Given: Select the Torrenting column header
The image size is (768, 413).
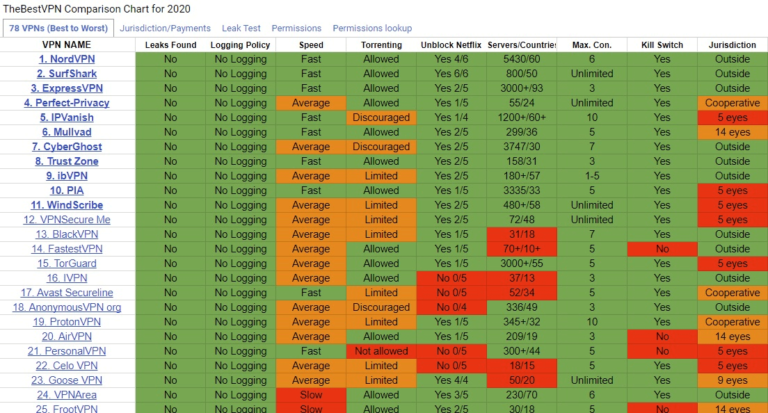Looking at the screenshot, I should (381, 45).
